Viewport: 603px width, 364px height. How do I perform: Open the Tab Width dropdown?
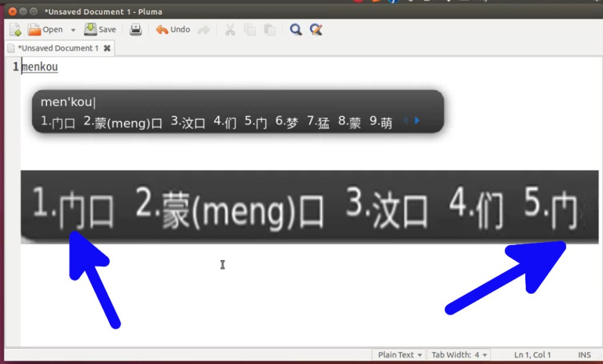coord(459,355)
